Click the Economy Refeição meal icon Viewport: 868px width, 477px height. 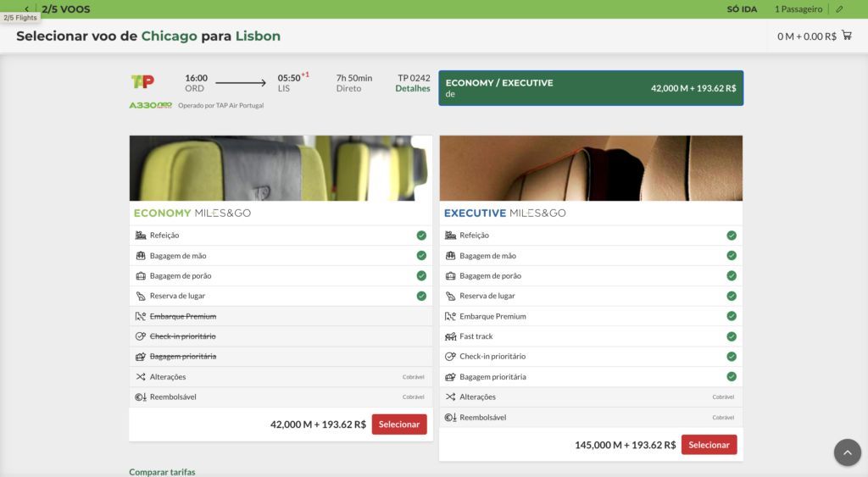(141, 236)
